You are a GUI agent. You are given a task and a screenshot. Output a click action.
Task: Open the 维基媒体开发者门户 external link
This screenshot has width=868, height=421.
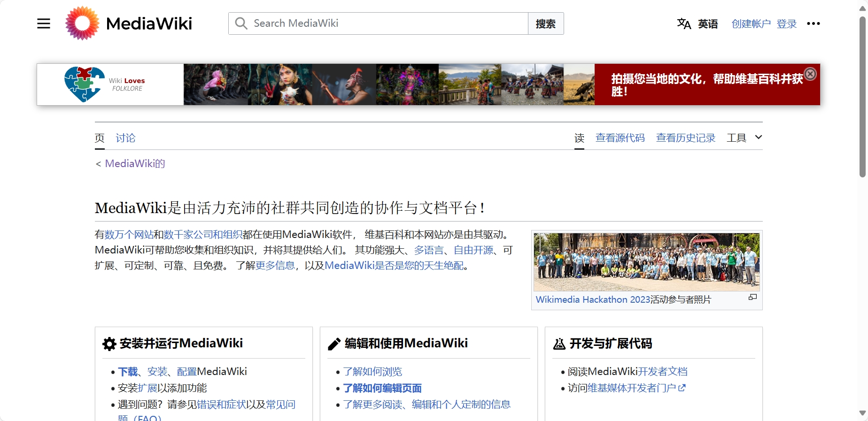tap(636, 388)
